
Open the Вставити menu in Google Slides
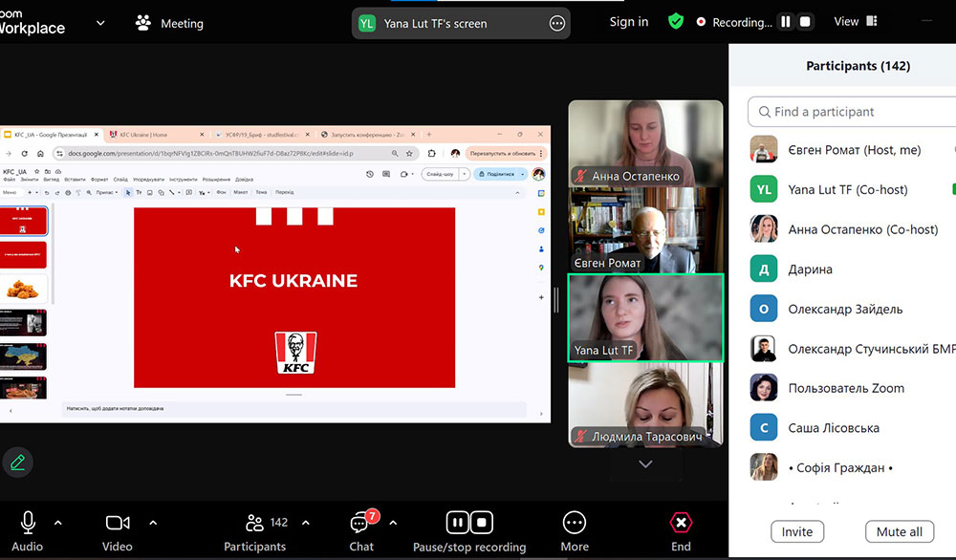point(75,180)
